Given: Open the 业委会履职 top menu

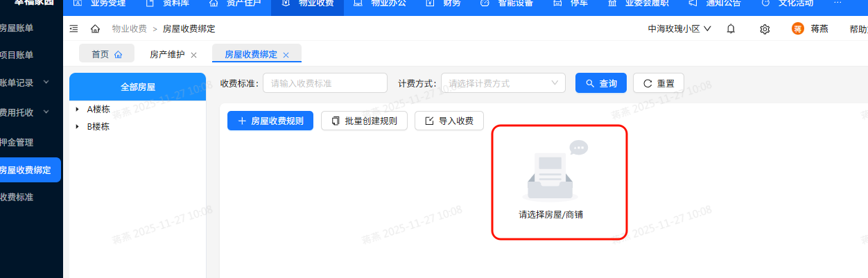Looking at the screenshot, I should (639, 3).
